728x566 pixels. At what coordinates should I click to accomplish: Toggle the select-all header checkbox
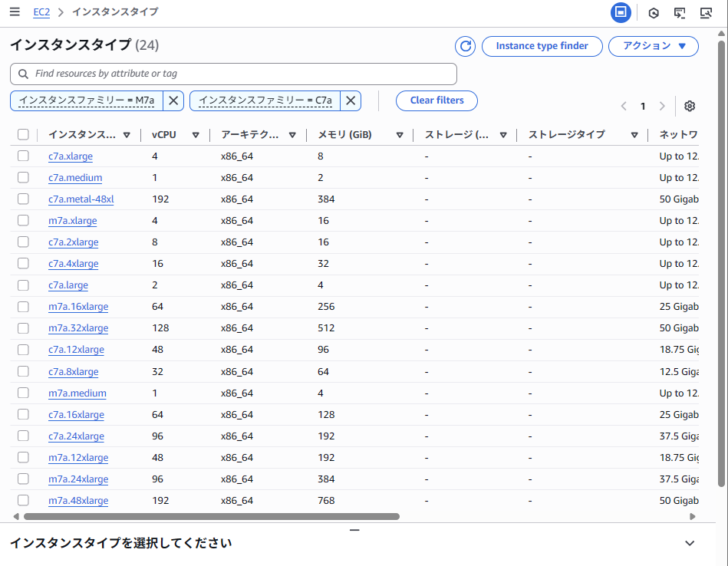23,135
